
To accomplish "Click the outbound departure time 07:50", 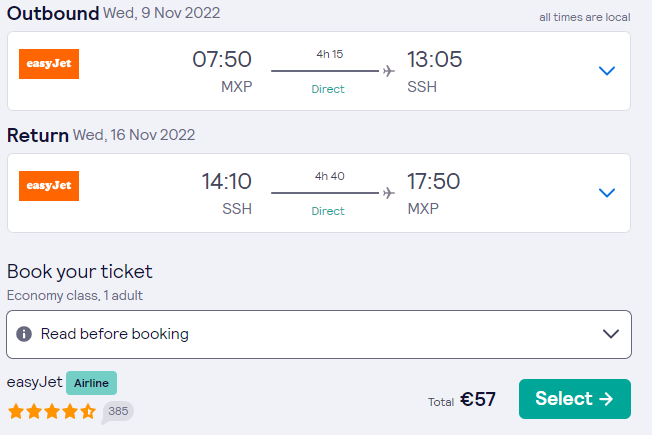I will (222, 59).
